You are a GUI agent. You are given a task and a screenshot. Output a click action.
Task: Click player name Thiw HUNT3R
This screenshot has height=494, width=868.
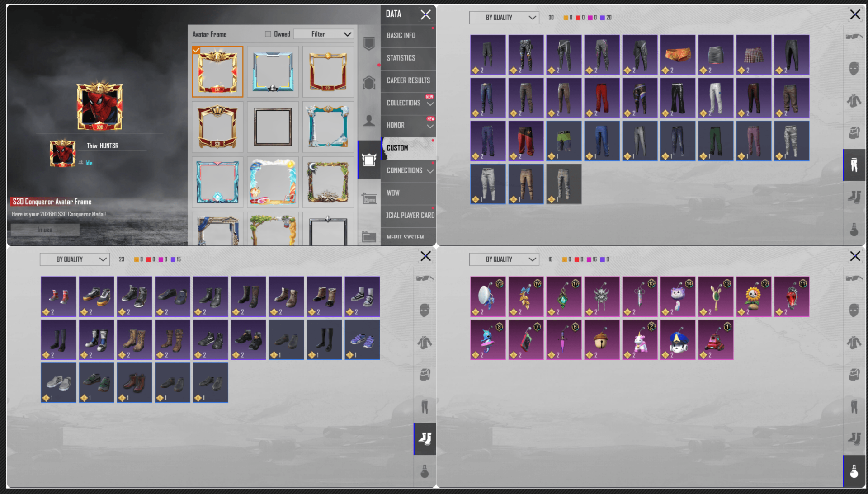[x=103, y=146]
